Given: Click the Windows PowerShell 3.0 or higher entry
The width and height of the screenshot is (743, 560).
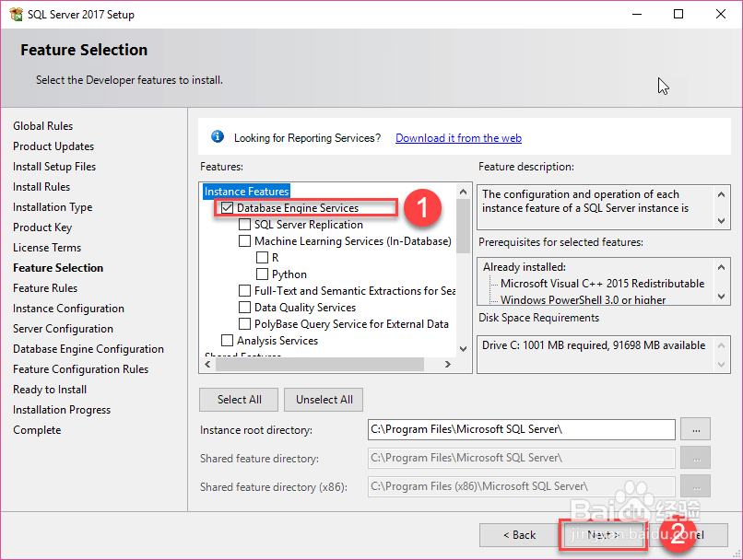Looking at the screenshot, I should click(583, 299).
